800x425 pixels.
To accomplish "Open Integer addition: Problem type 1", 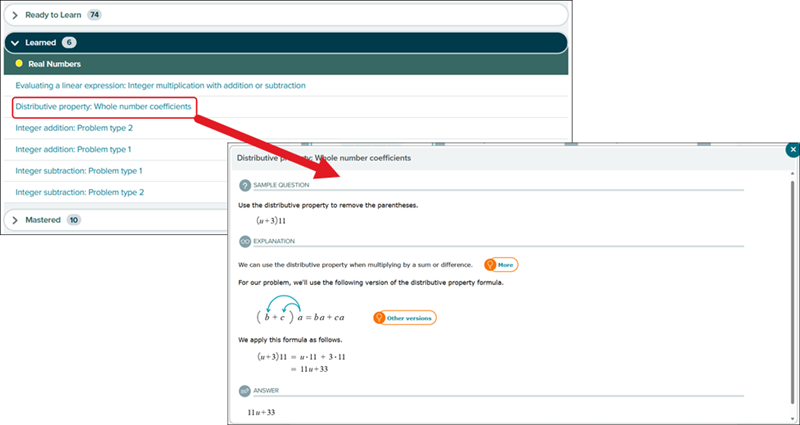I will [74, 149].
